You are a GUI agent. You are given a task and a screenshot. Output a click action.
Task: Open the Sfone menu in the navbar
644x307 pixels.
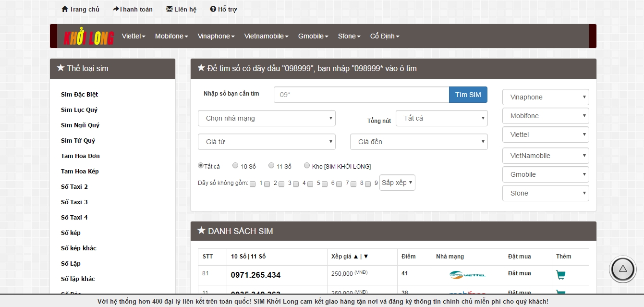349,36
